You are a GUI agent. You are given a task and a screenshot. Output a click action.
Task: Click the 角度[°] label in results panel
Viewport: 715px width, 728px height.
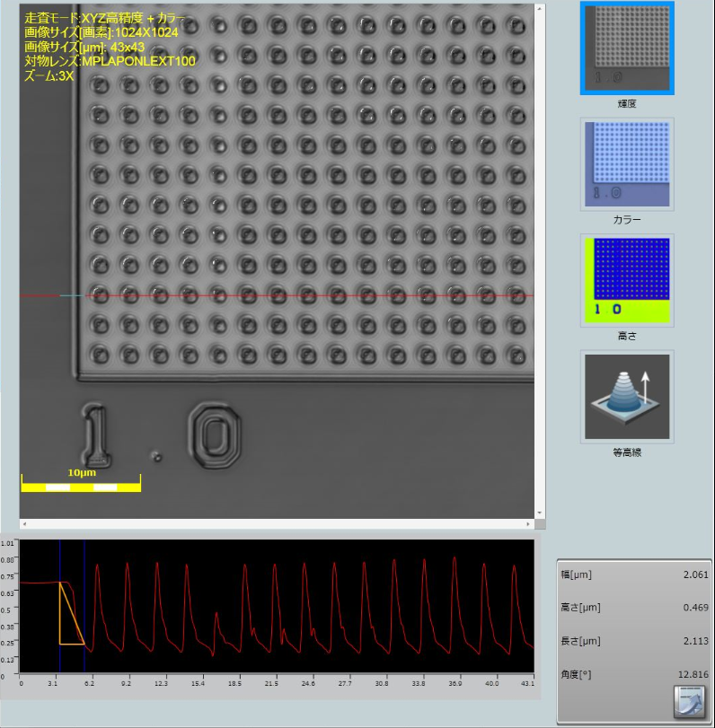tap(576, 675)
